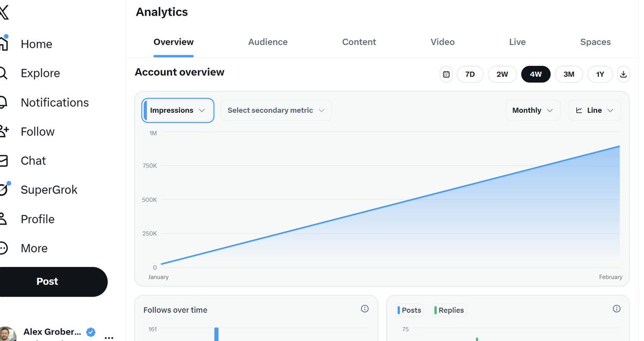Click the January axis label
The width and height of the screenshot is (644, 341).
(x=158, y=277)
